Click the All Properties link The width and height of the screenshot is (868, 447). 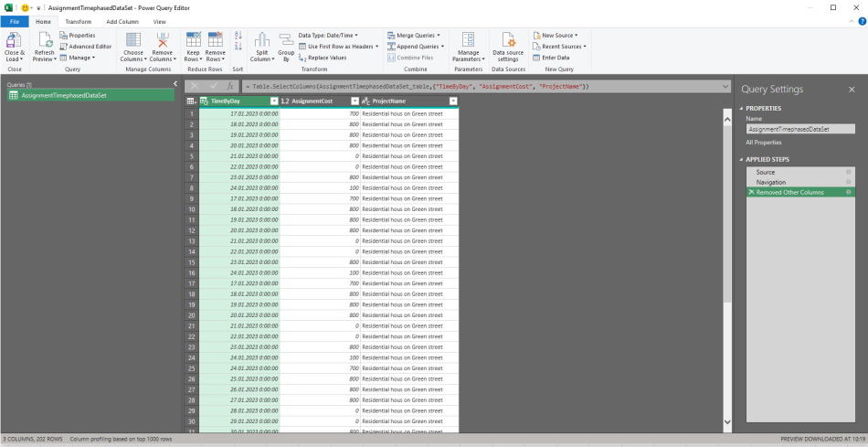pyautogui.click(x=763, y=143)
